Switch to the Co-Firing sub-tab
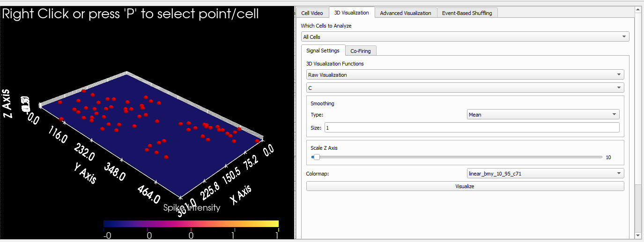 361,51
